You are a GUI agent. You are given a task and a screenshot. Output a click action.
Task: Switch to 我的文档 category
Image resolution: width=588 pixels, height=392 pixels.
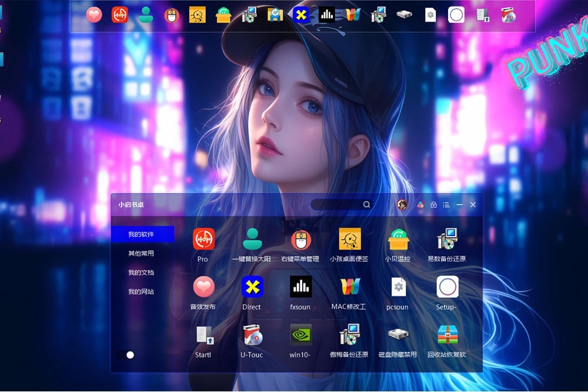[x=141, y=273]
